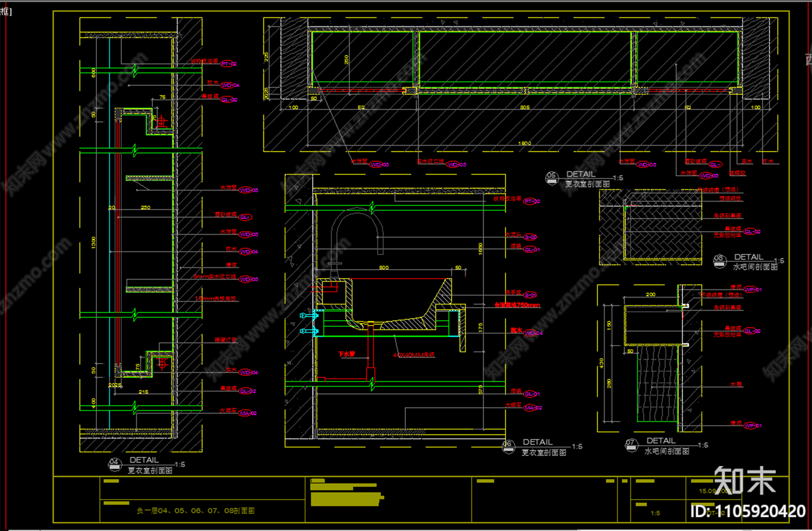Viewport: 812px width, 531px height.
Task: Click the MA-02 tag in detail 04
Action: click(248, 413)
